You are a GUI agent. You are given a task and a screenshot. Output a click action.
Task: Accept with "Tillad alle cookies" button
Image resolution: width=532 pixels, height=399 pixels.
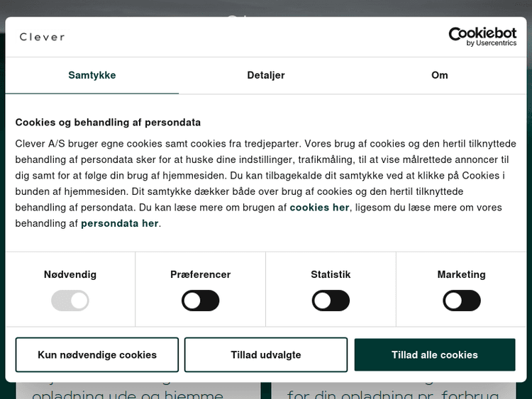435,355
